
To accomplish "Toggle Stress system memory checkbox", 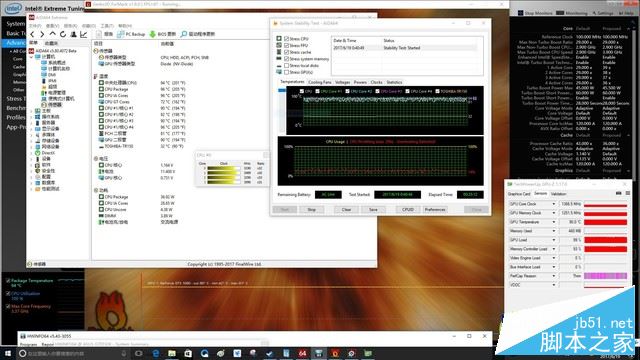I will [x=287, y=59].
